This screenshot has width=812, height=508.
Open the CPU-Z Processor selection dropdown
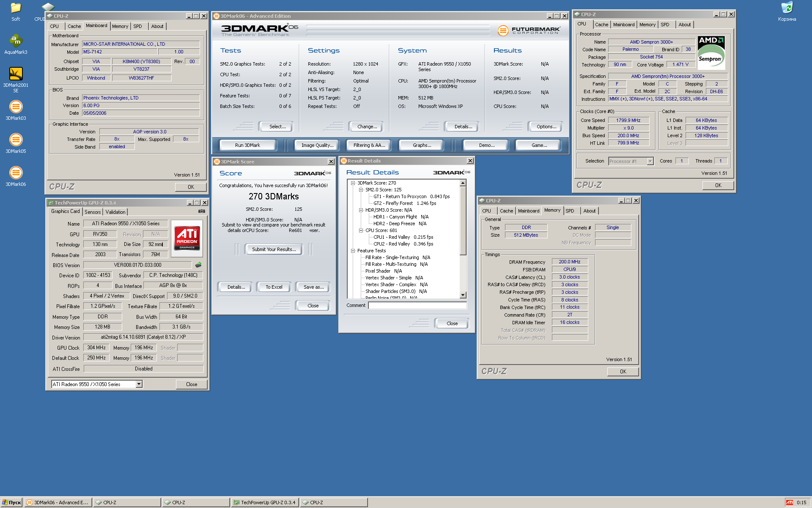click(650, 161)
